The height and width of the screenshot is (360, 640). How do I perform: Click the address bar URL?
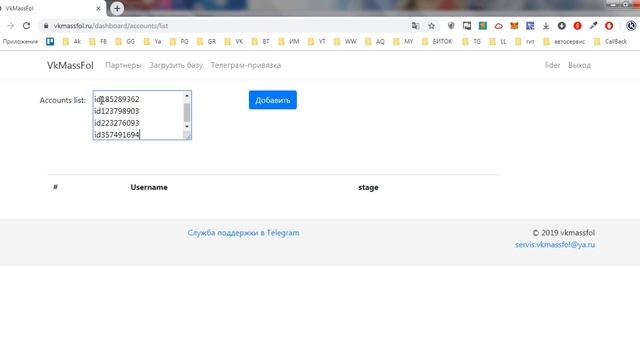point(111,26)
